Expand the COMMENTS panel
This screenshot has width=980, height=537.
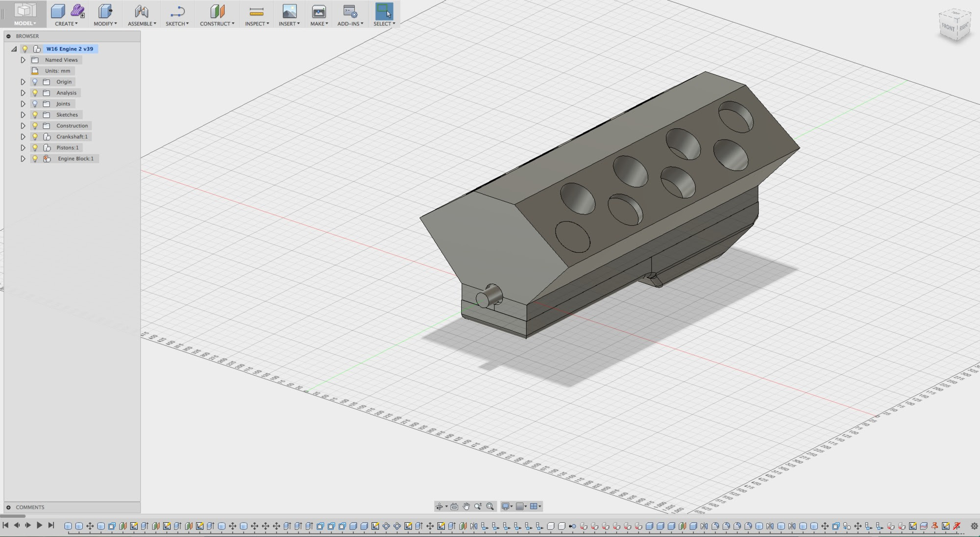coord(8,508)
